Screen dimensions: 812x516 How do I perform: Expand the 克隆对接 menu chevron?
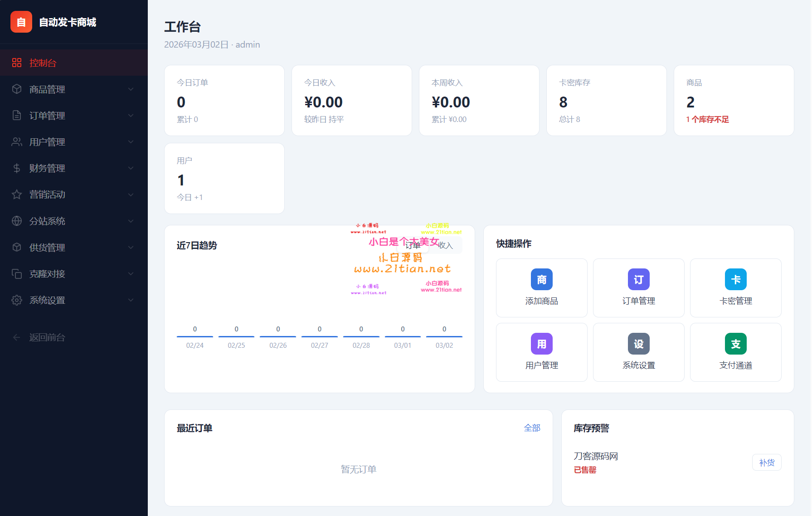[131, 274]
